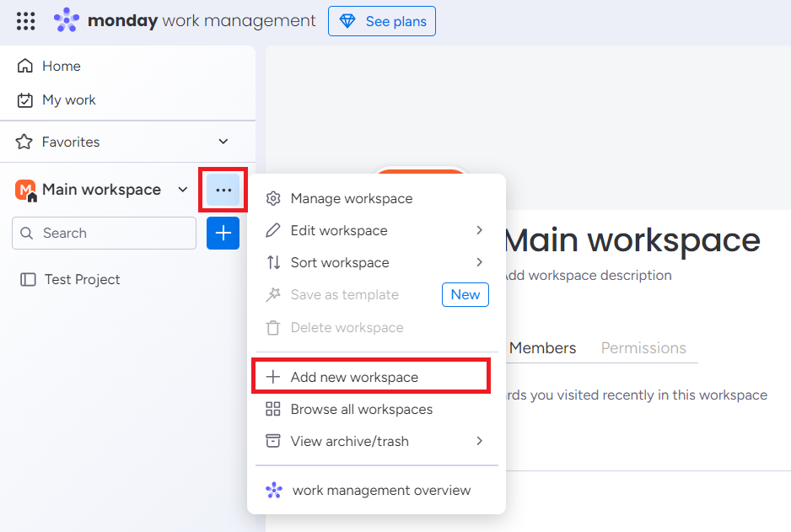
Task: Click the recently visited boards description text
Action: [x=636, y=395]
